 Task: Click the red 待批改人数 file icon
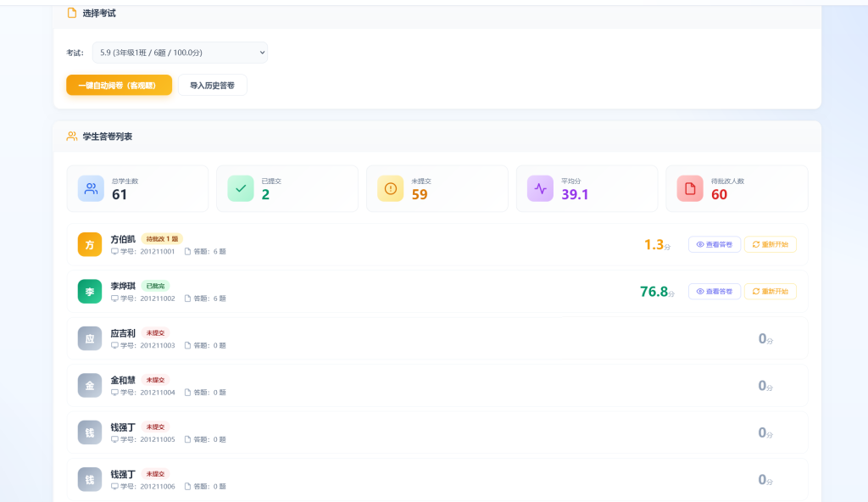click(x=690, y=188)
